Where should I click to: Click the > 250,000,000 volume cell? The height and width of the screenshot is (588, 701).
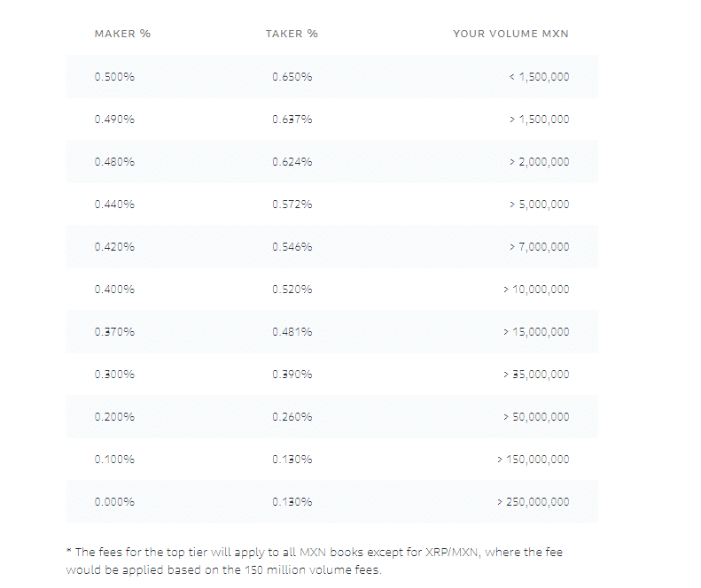[533, 502]
